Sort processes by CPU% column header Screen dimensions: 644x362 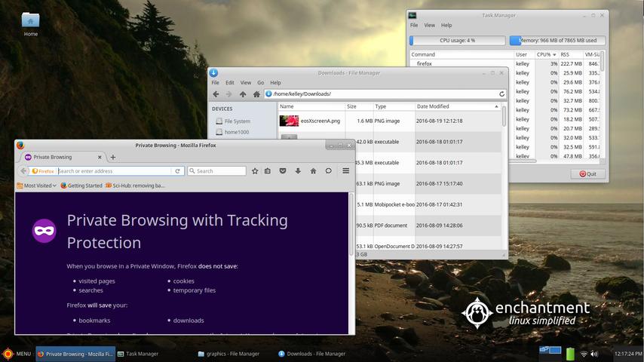point(546,54)
